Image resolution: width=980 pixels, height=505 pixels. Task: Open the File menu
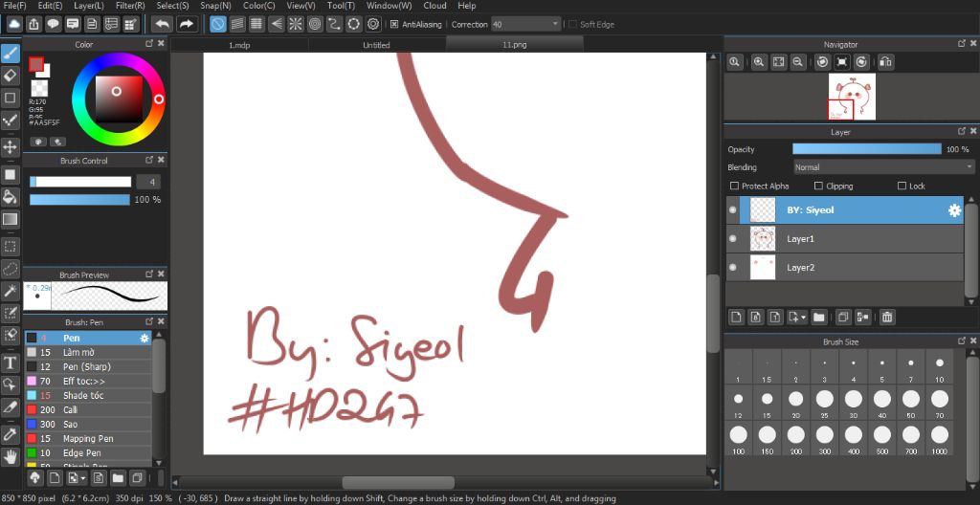14,6
